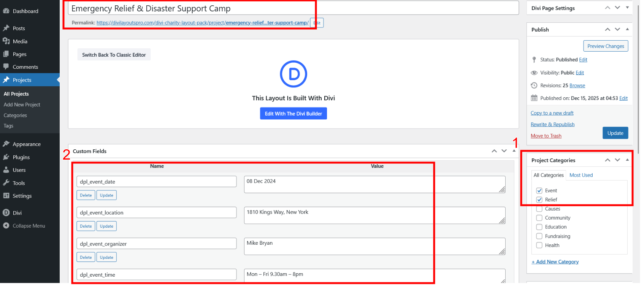Toggle the Relief category checkbox
The image size is (644, 285).
[x=539, y=200]
